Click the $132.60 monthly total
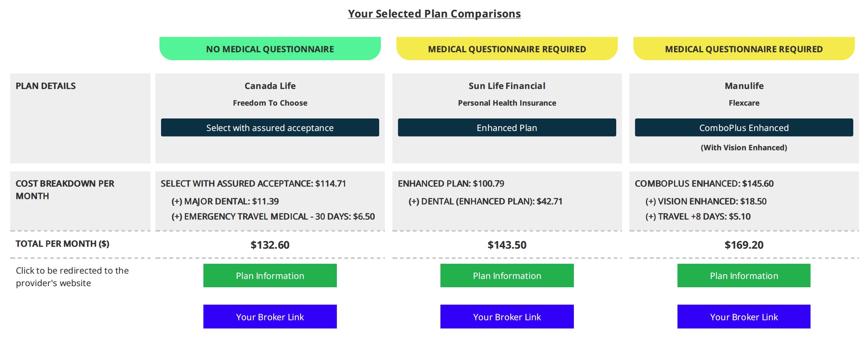The image size is (868, 358). [x=270, y=245]
